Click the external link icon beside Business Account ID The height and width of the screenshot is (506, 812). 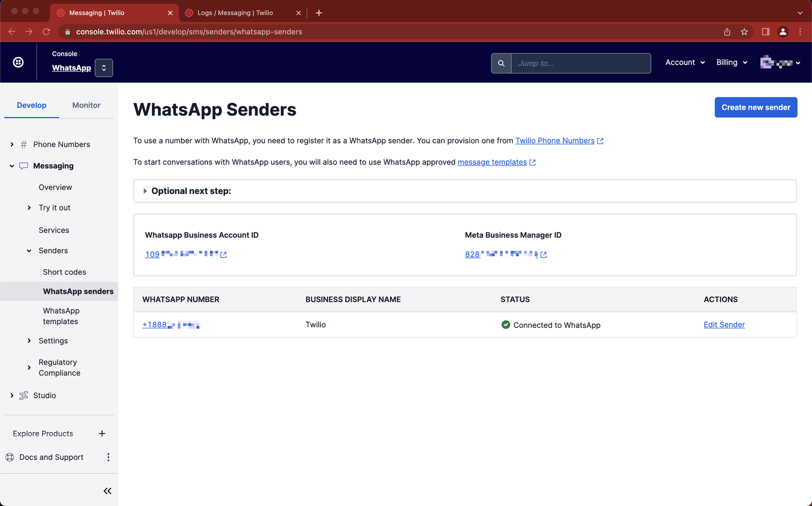click(x=223, y=254)
